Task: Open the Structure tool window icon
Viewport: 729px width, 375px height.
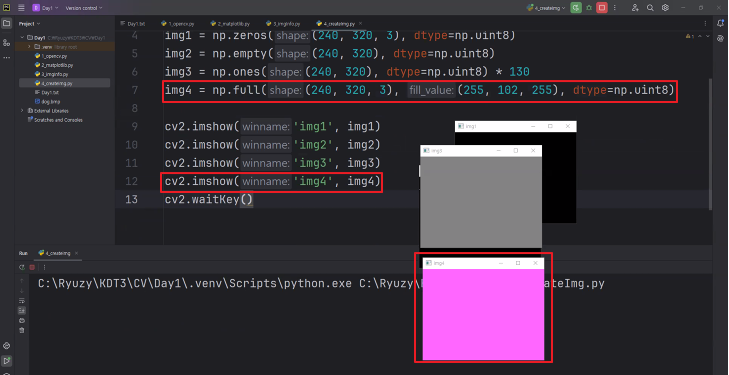Action: click(7, 42)
